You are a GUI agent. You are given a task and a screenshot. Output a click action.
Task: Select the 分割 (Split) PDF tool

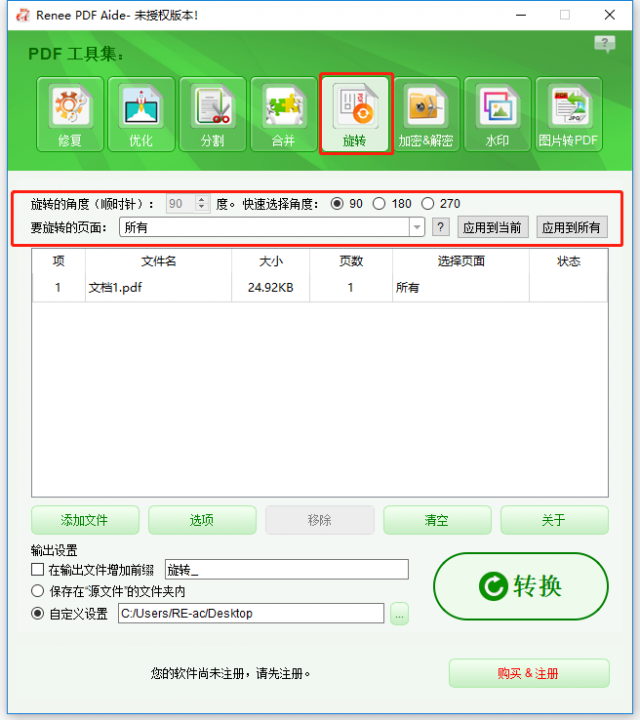213,114
